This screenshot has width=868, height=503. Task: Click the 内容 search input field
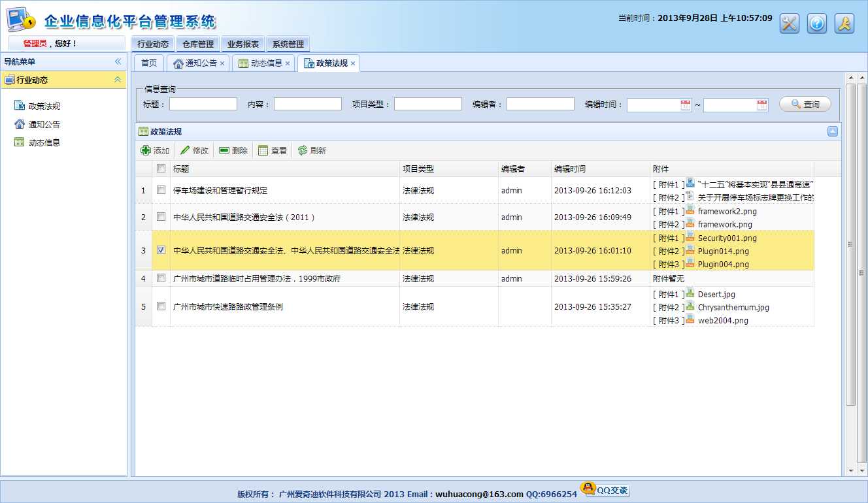pos(308,104)
